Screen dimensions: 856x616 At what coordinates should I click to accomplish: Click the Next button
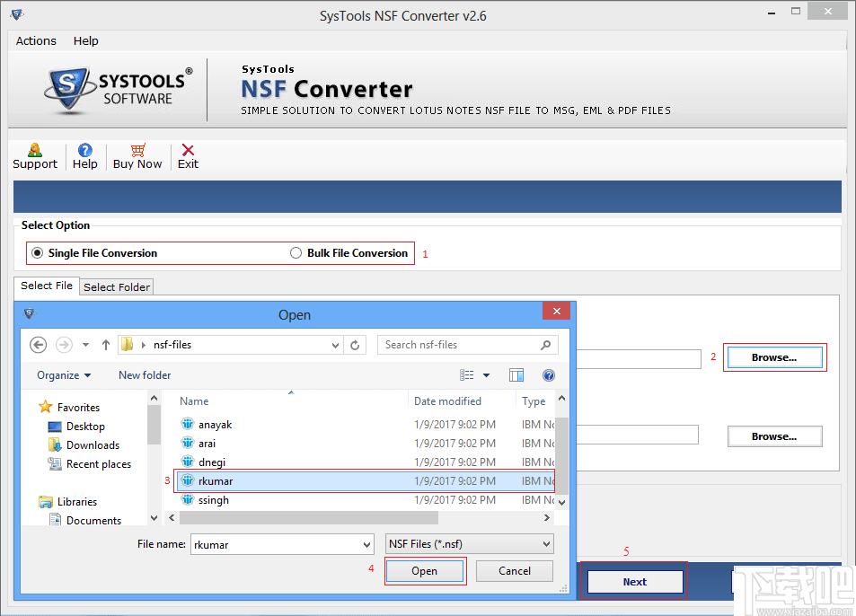pyautogui.click(x=635, y=582)
